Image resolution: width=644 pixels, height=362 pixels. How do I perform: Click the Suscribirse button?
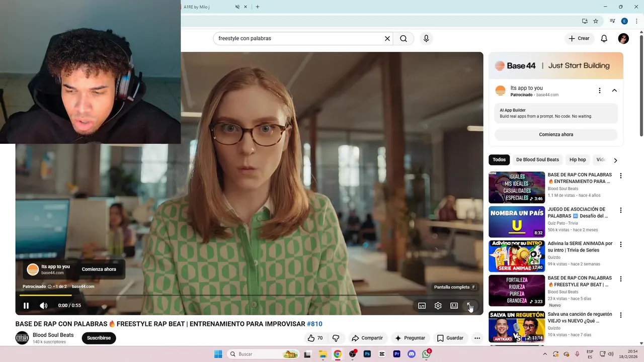tap(99, 338)
